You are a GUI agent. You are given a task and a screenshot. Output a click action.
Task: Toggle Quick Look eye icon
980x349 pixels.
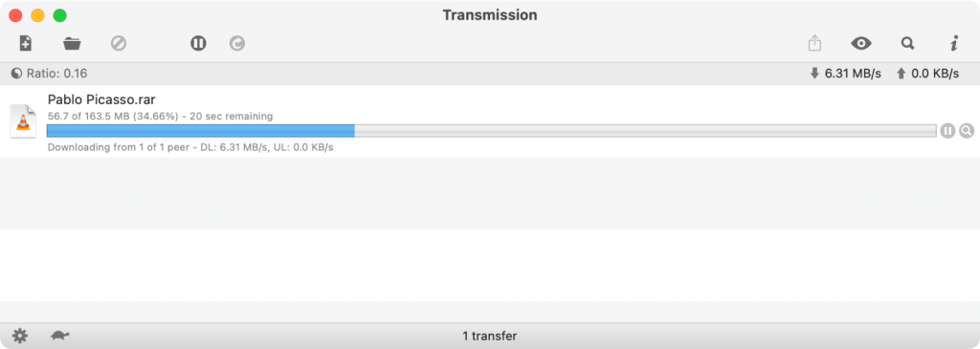point(861,43)
